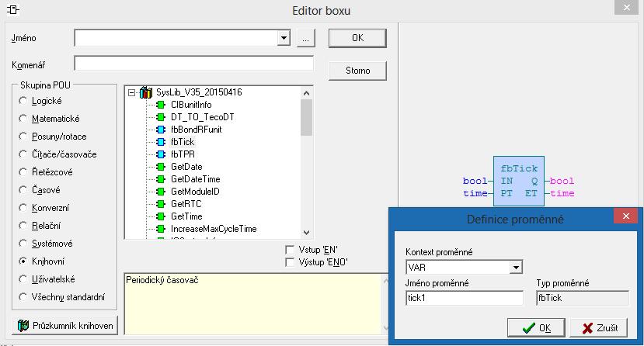Pick the Konverzní POU group
Viewport: 644px width, 346px height.
[x=23, y=208]
